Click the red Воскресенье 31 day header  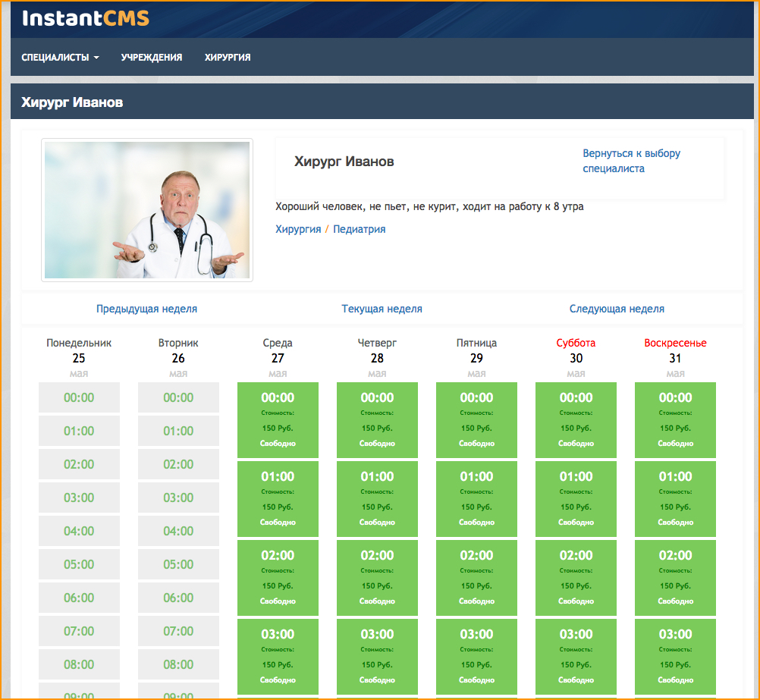[675, 358]
